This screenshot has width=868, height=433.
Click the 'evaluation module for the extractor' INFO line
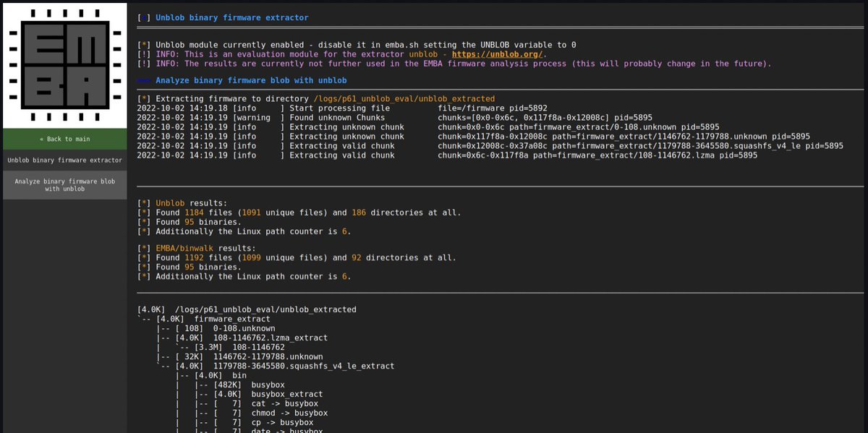click(342, 54)
